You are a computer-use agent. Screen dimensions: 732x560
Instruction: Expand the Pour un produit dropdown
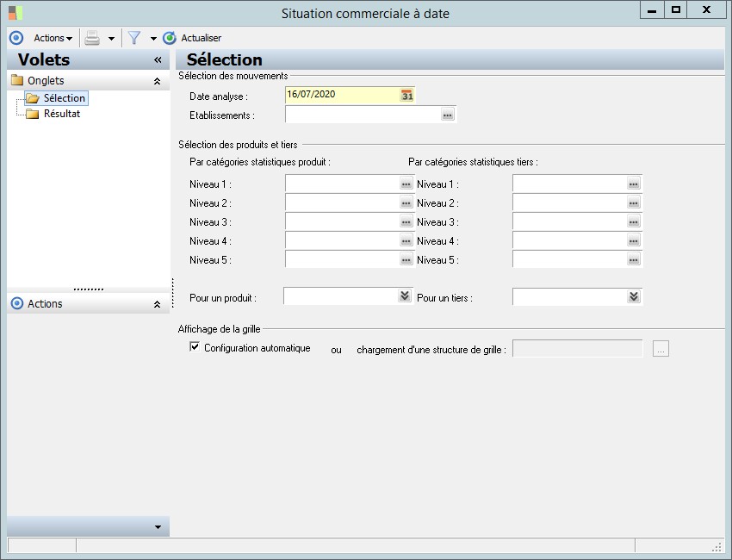405,296
